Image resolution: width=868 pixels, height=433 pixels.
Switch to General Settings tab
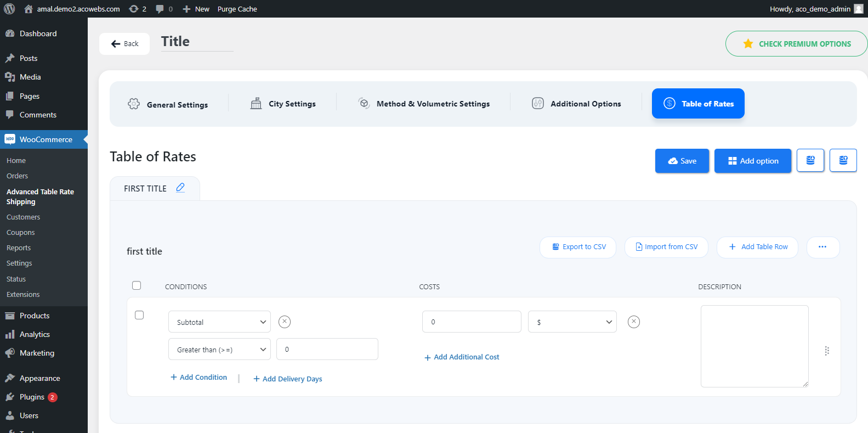point(168,104)
